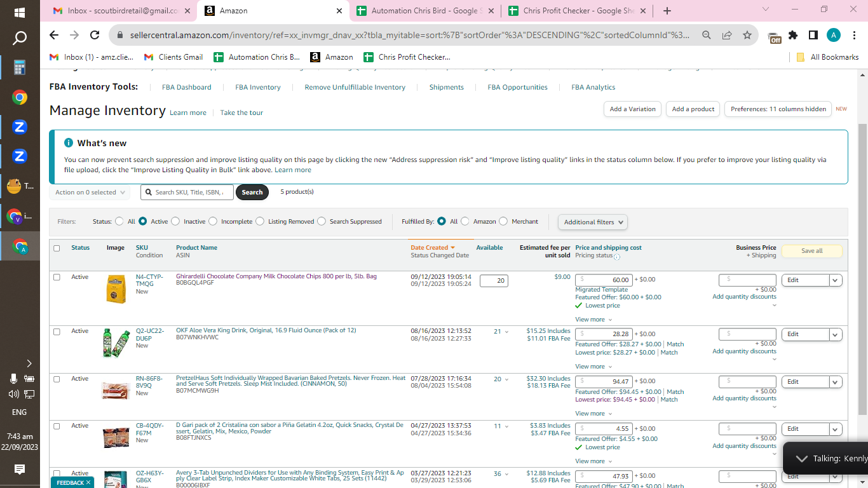Expand View more under Ghirardelli pricing
The height and width of the screenshot is (488, 868).
click(593, 320)
